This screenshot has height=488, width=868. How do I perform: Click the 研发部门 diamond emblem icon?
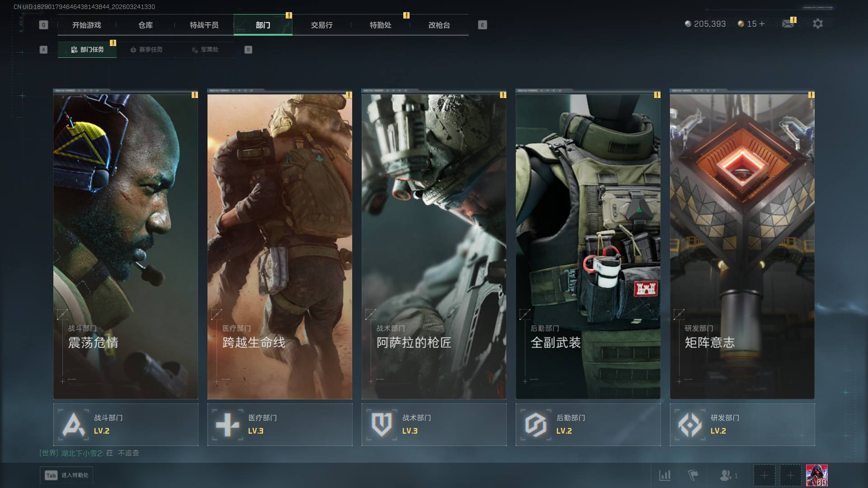(x=690, y=425)
